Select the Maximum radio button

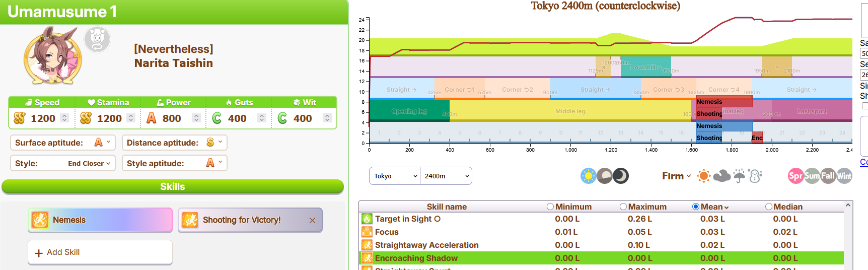(623, 207)
